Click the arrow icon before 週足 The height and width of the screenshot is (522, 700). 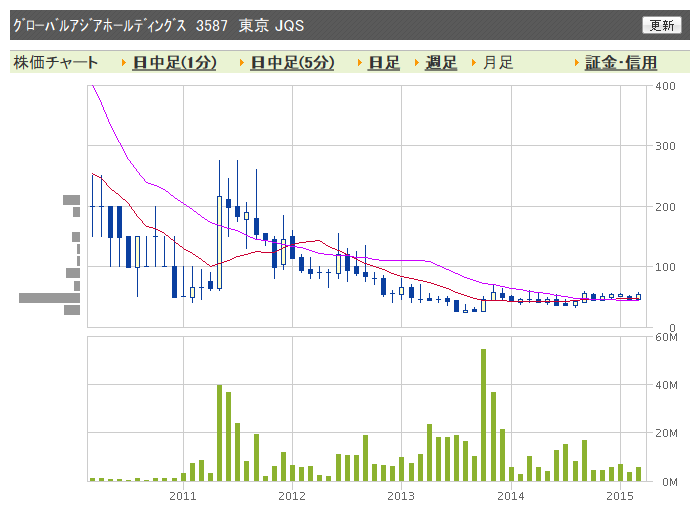417,63
